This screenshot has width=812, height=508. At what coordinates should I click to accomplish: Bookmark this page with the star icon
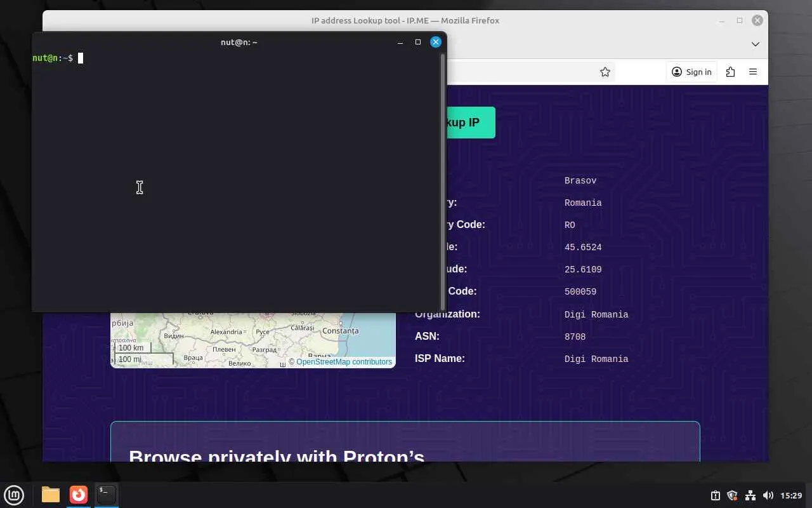[x=605, y=72]
